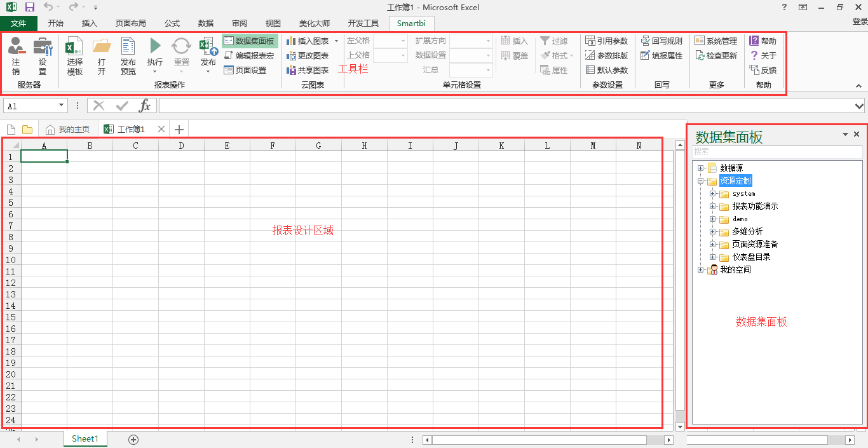Expand the system folder node
This screenshot has width=868, height=448.
tap(713, 193)
